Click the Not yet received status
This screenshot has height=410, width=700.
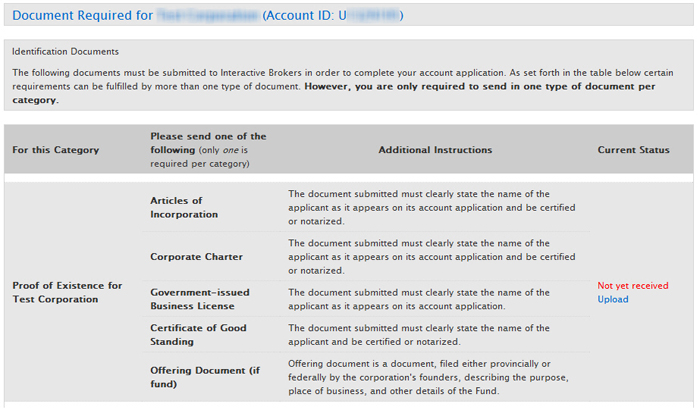633,285
